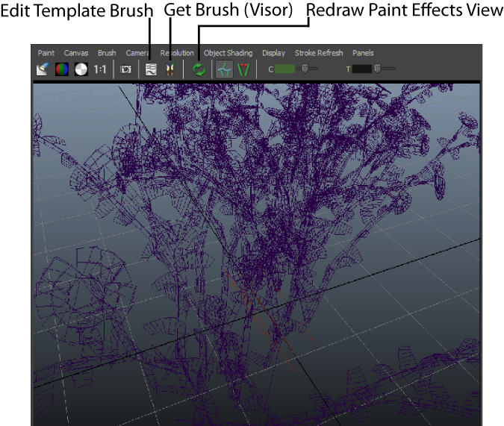Open the Camera menu
The height and width of the screenshot is (426, 504).
pyautogui.click(x=137, y=53)
